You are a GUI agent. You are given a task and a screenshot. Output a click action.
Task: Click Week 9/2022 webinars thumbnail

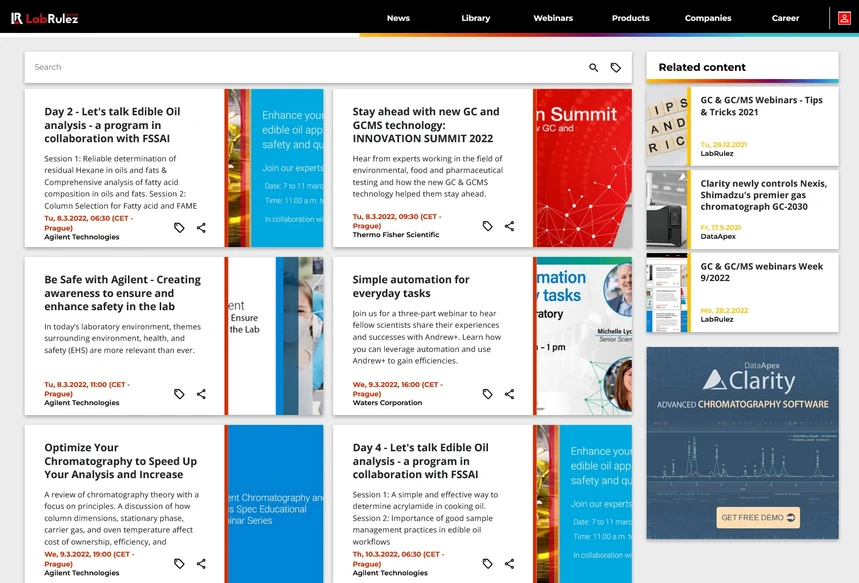click(x=667, y=293)
